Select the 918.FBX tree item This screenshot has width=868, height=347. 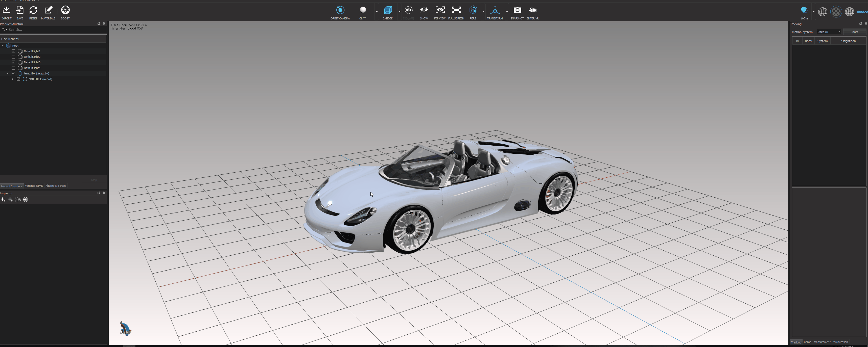coord(40,79)
